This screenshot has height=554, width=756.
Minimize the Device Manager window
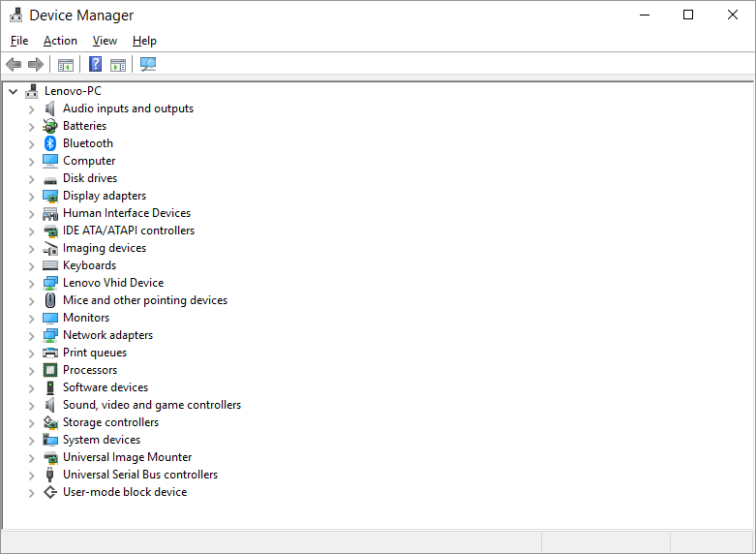pyautogui.click(x=645, y=15)
